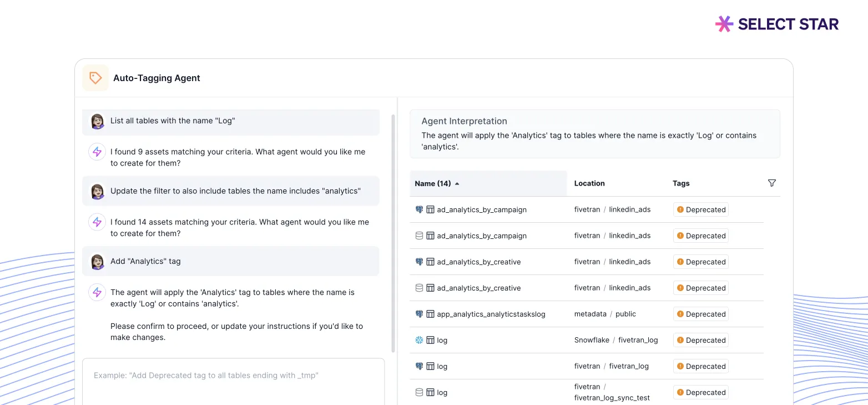
Task: Open the app_analytics_analyticstaskslog table
Action: coord(491,314)
